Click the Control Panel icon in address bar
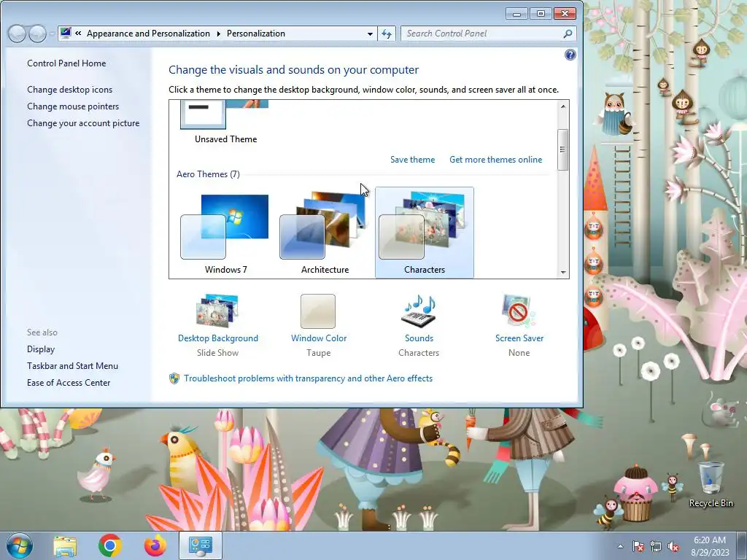 coord(66,33)
